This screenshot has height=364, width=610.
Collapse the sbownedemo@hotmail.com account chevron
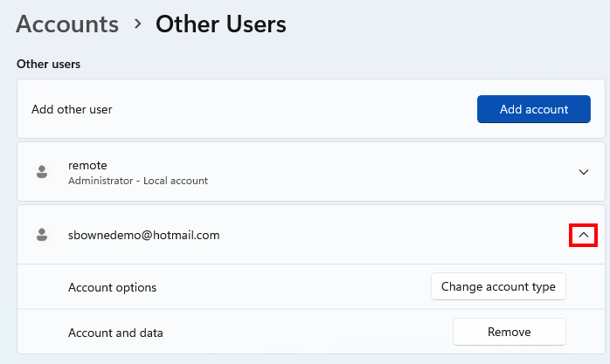tap(584, 235)
